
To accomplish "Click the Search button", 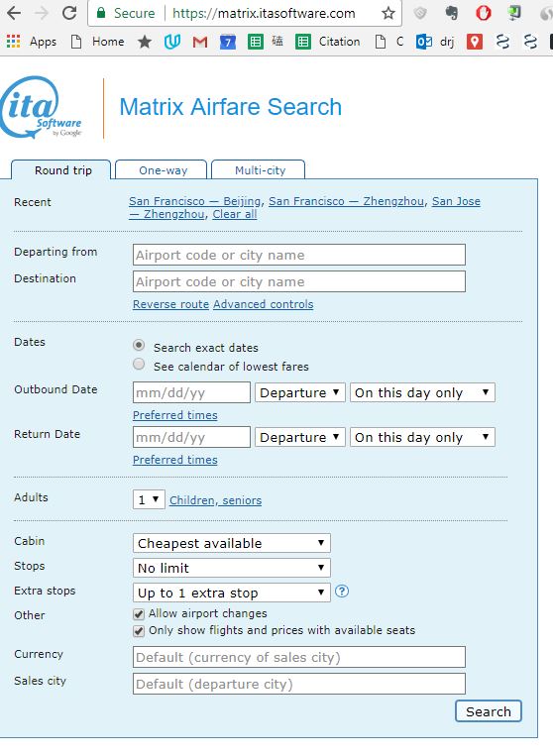I will coord(489,711).
